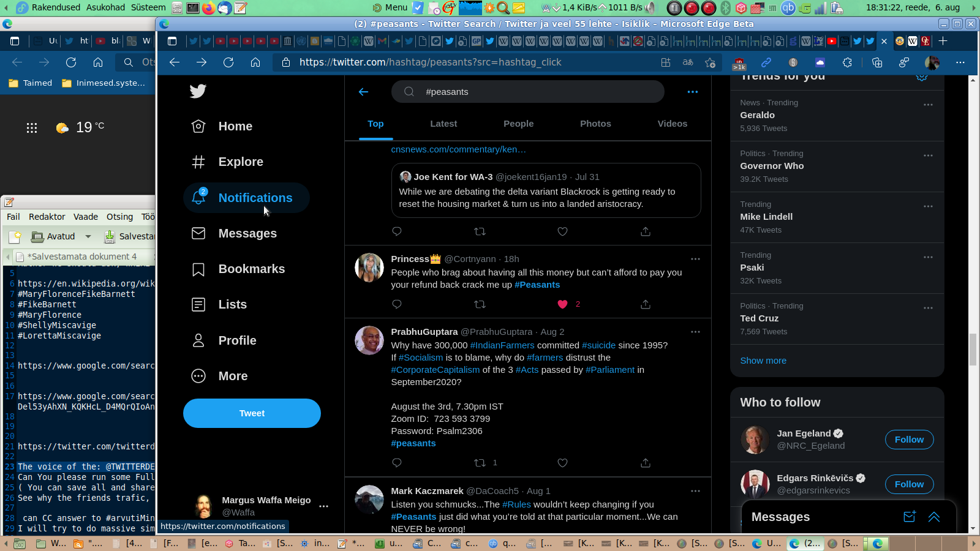Screen dimensions: 980x551
Task: Open the Taimed bookmarks folder in background Edge
Action: point(31,83)
